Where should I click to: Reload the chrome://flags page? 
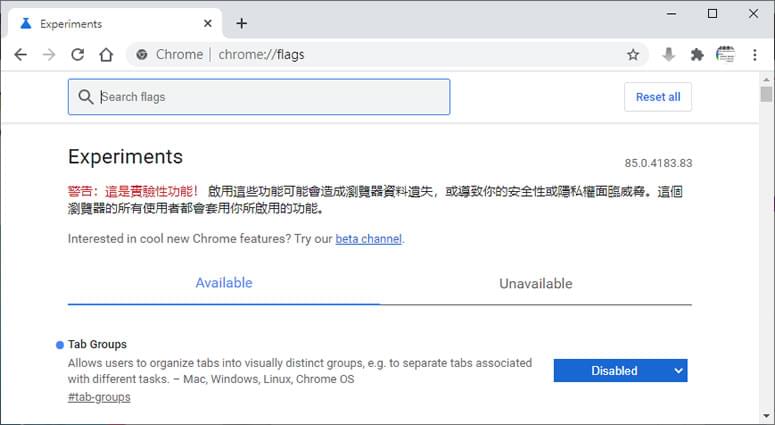coord(78,54)
